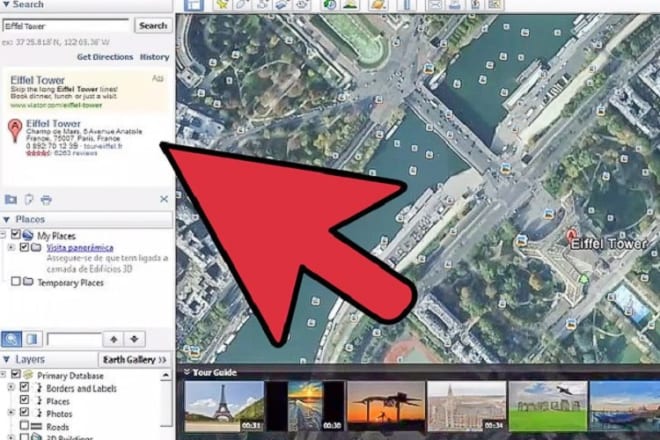Toggle the sidebar with the Hide Sidebar icon
Screen dimensions: 660x440
[x=194, y=5]
